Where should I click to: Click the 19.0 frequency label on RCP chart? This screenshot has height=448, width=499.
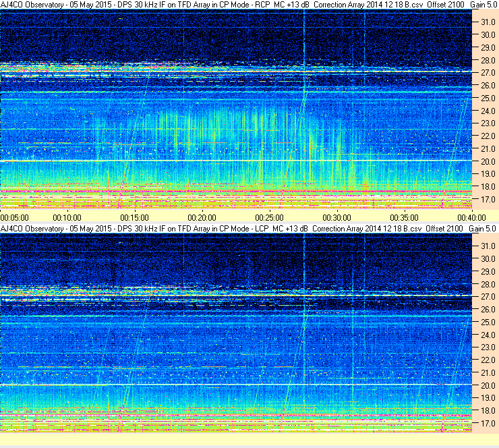(x=488, y=174)
